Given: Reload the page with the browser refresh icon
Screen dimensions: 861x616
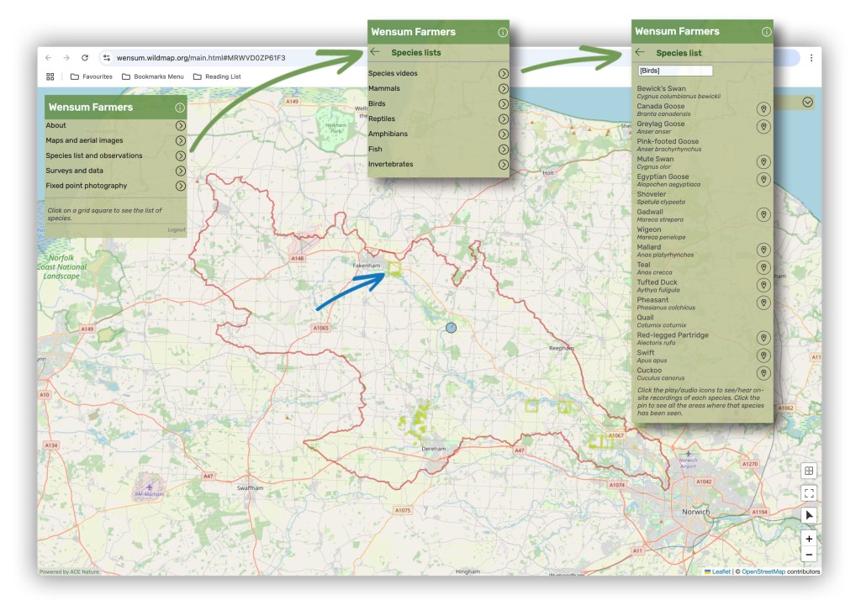Looking at the screenshot, I should (85, 58).
